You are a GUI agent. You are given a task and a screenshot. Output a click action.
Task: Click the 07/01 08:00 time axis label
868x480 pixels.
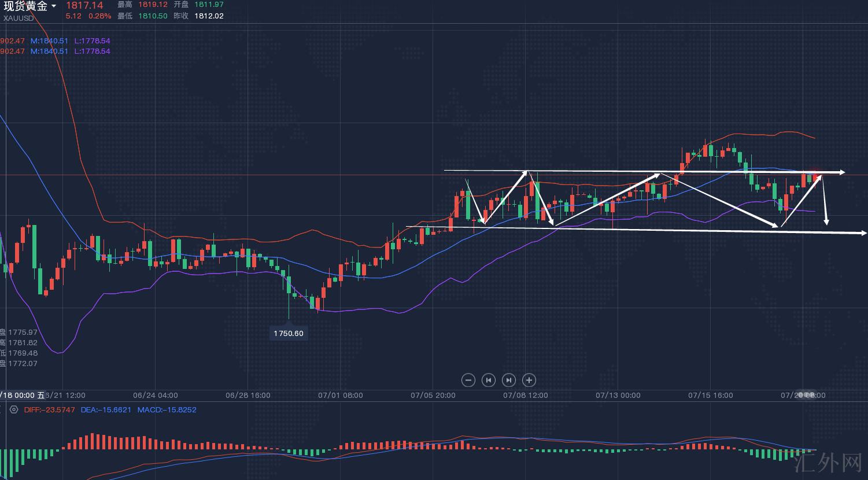coord(341,396)
